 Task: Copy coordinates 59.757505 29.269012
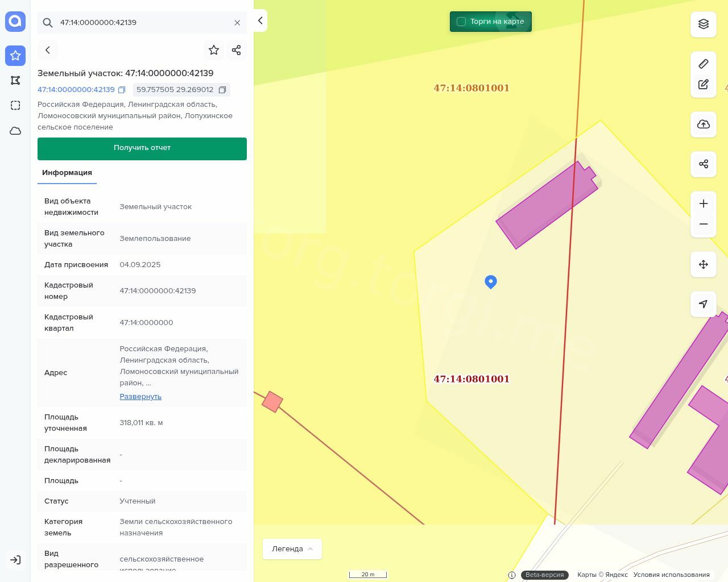tap(222, 90)
